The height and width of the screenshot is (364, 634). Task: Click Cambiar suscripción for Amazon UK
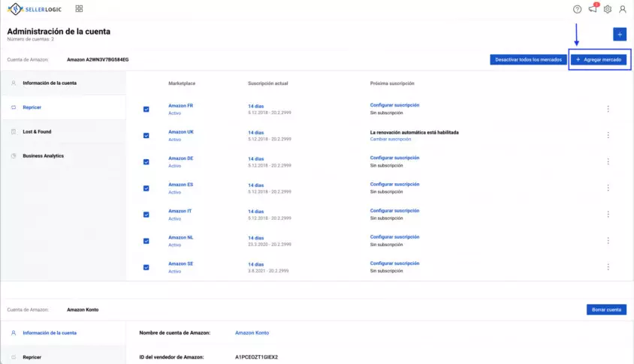pyautogui.click(x=390, y=139)
